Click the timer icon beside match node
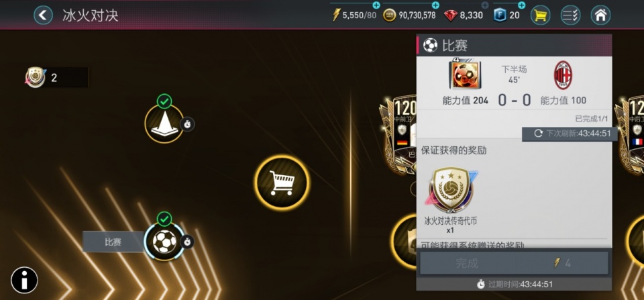Viewport: 644px width, 300px height. coord(187,242)
